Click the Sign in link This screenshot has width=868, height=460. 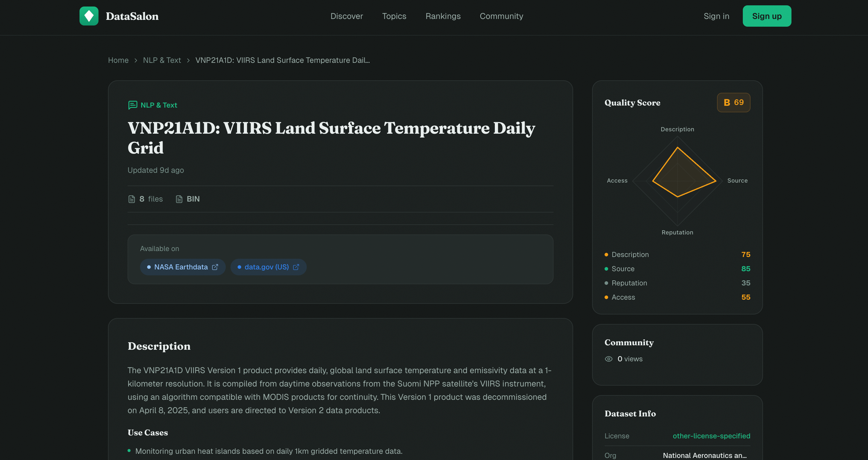coord(716,16)
